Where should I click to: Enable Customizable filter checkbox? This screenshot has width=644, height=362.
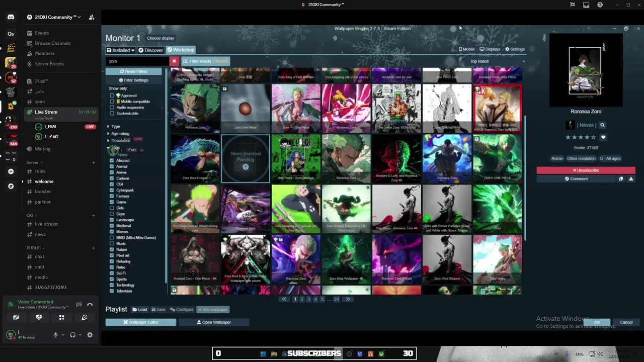click(x=112, y=114)
